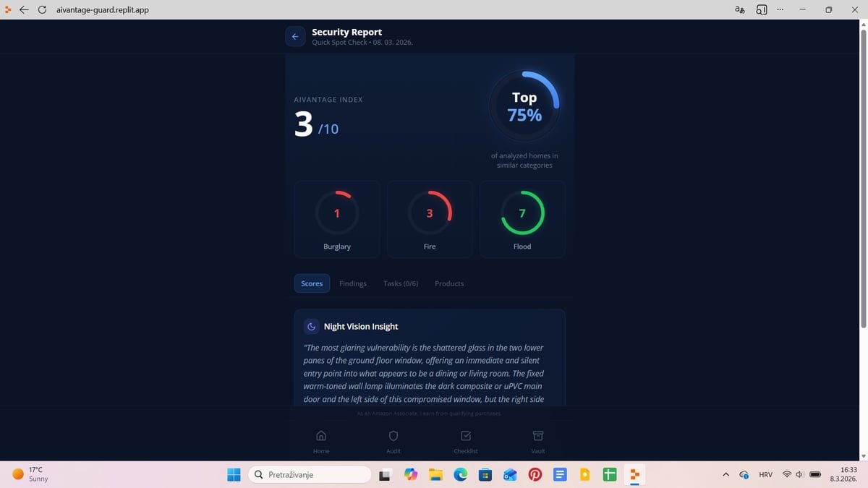Image resolution: width=868 pixels, height=488 pixels.
Task: Click the Top 75% progress ring
Action: [x=524, y=105]
